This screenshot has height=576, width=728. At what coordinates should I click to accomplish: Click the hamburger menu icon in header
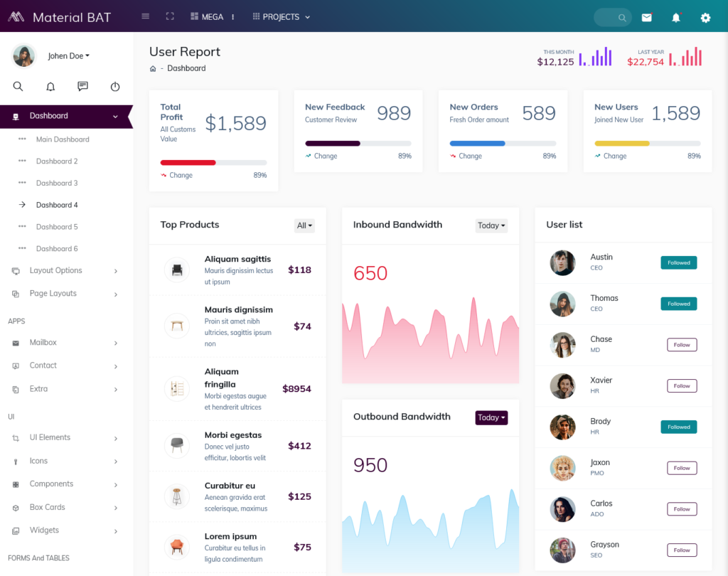click(146, 16)
